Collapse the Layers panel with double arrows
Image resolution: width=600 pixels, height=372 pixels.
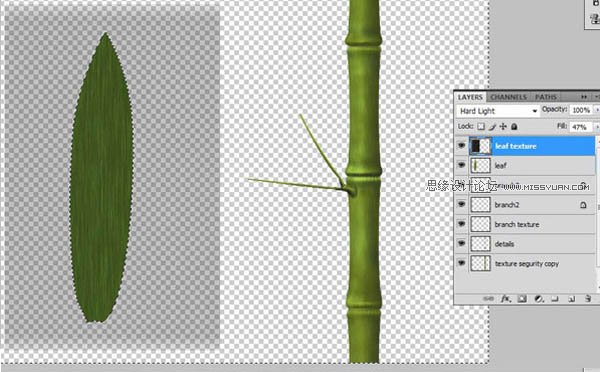pyautogui.click(x=584, y=97)
